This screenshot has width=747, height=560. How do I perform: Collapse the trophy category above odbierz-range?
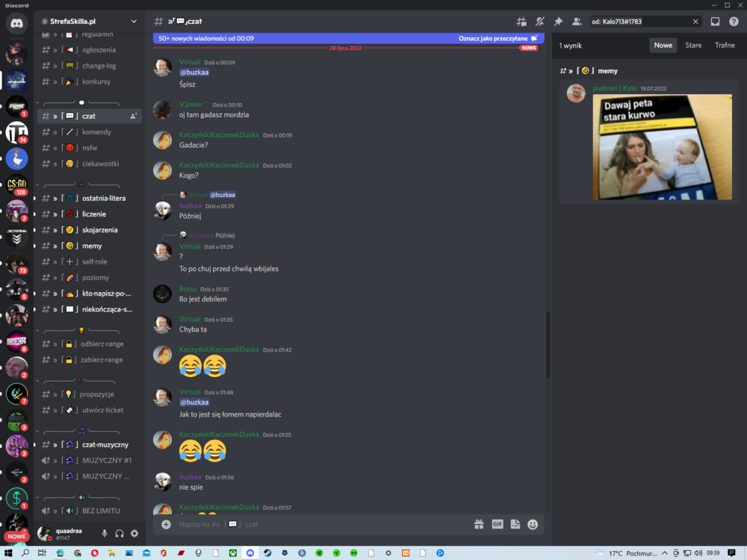point(37,330)
